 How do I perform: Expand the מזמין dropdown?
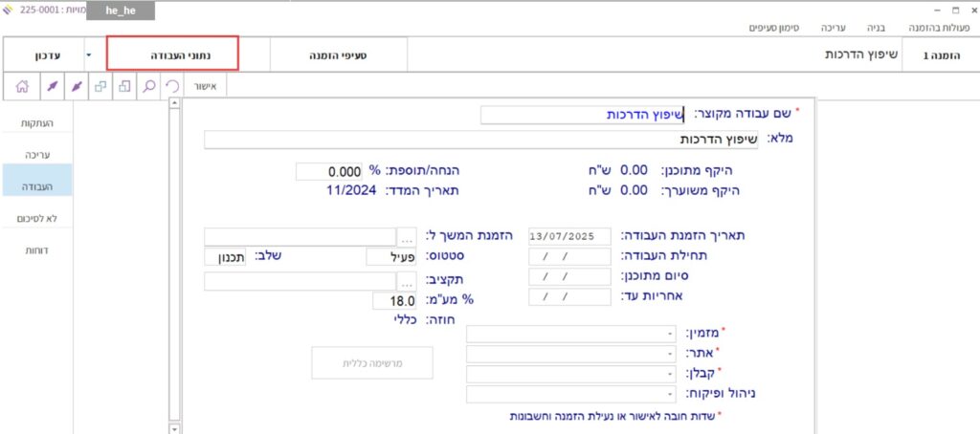coord(669,335)
